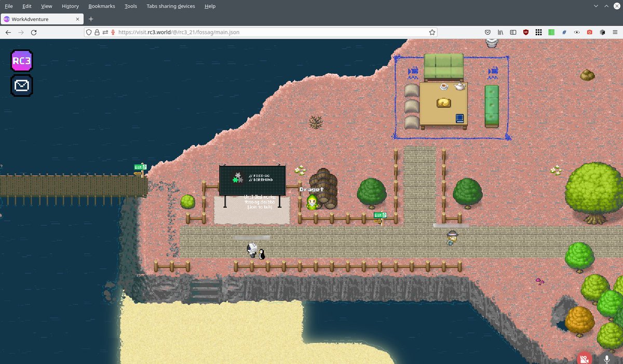
Task: Bookmark this page with the star icon
Action: tap(432, 32)
